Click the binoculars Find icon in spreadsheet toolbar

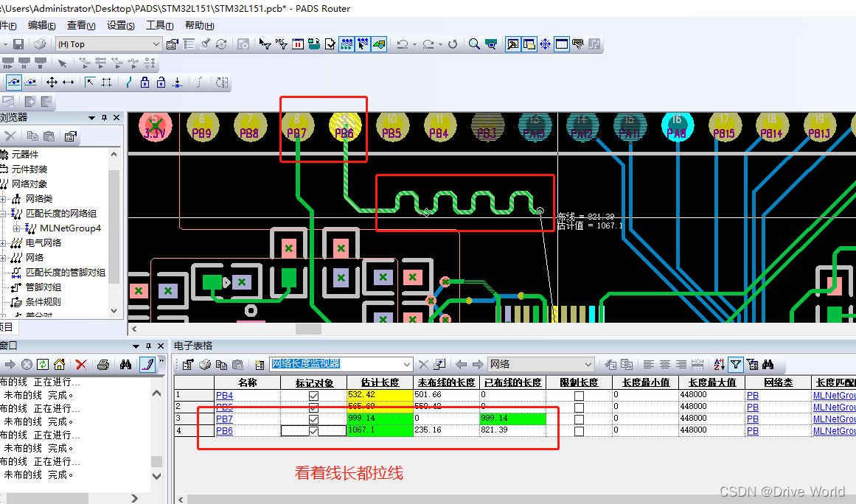[769, 364]
